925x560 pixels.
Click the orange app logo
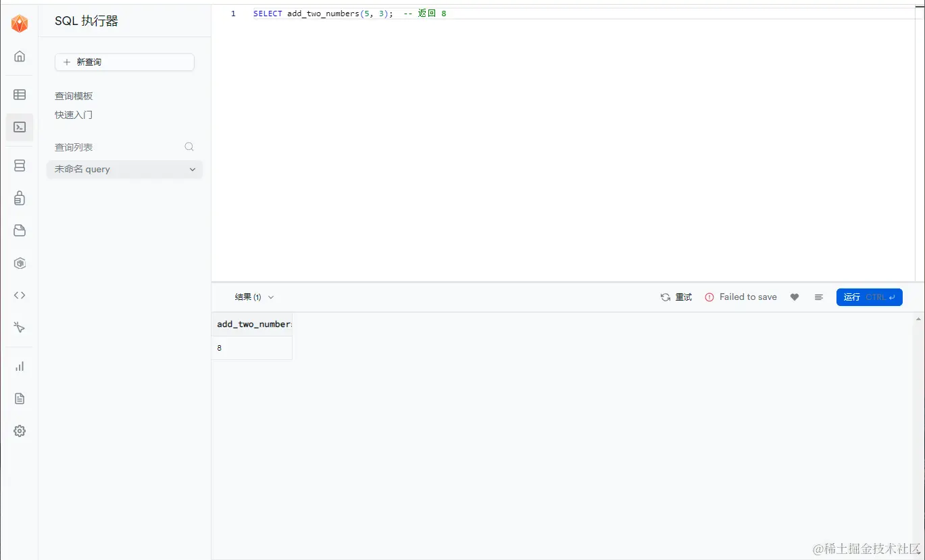pyautogui.click(x=20, y=24)
